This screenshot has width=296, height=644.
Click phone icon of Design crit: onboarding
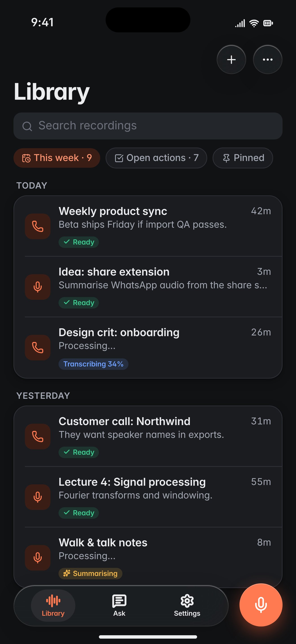[38, 348]
